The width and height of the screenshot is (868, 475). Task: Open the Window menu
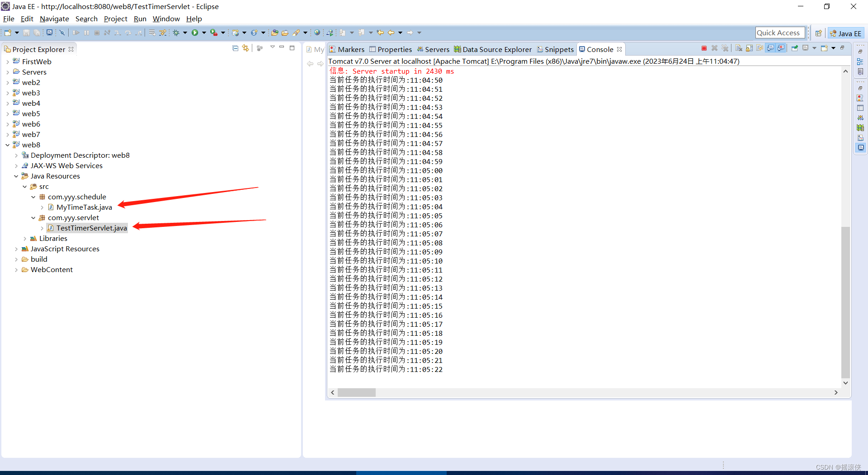point(166,19)
